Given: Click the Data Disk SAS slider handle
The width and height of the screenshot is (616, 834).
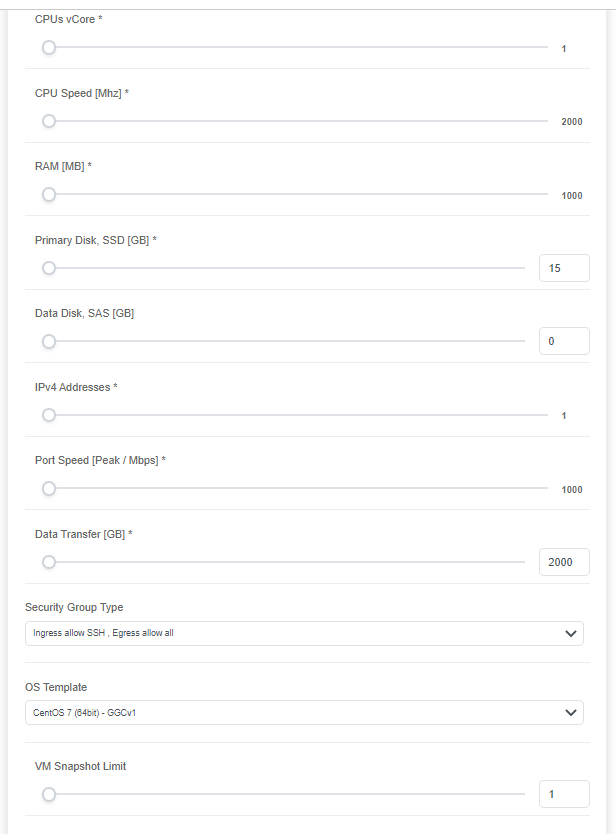Looking at the screenshot, I should click(48, 342).
